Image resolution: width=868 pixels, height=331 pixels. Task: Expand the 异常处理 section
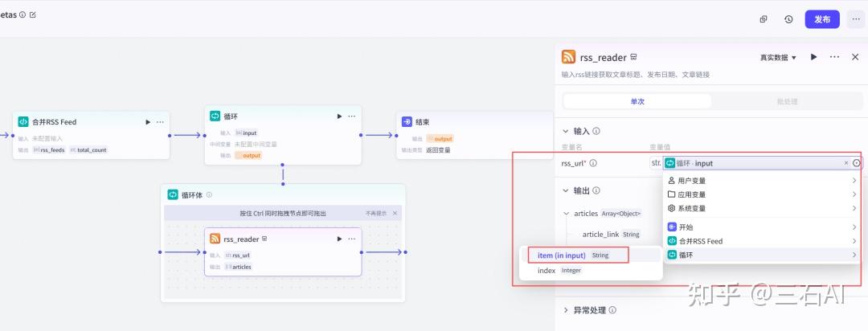click(564, 310)
